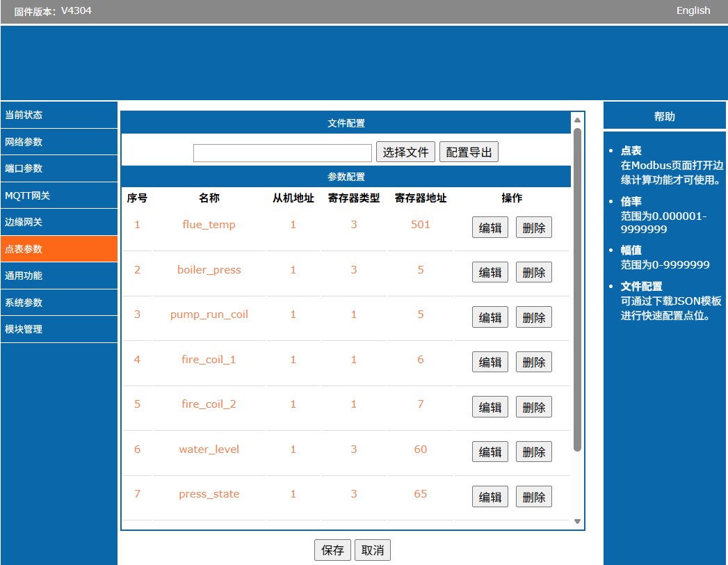Open the 当前状态 menu page
Screen dimensions: 728x565
click(58, 115)
